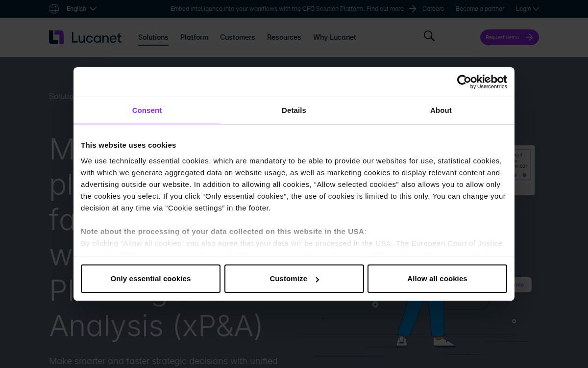The image size is (588, 368).
Task: Click the "This website uses cookies" heading
Action: coord(128,145)
